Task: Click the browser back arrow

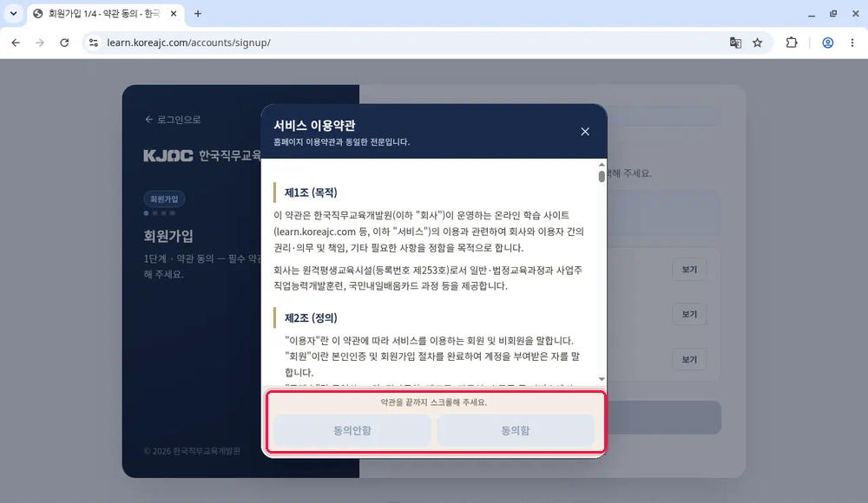Action: coord(16,42)
